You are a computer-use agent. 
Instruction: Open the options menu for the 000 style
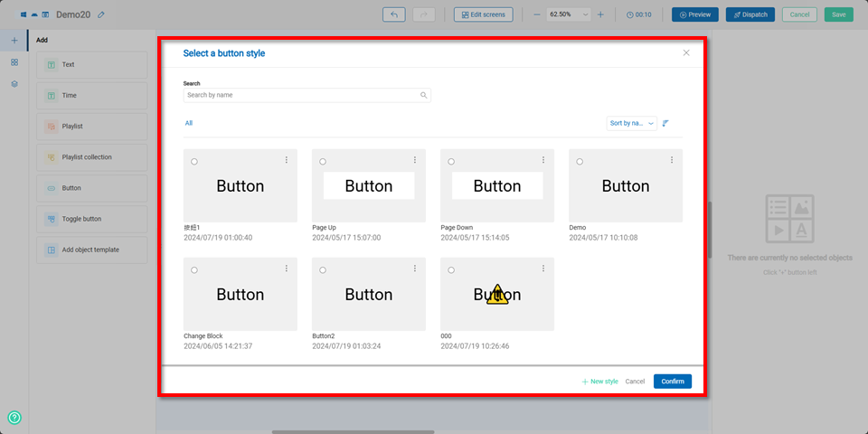[543, 269]
